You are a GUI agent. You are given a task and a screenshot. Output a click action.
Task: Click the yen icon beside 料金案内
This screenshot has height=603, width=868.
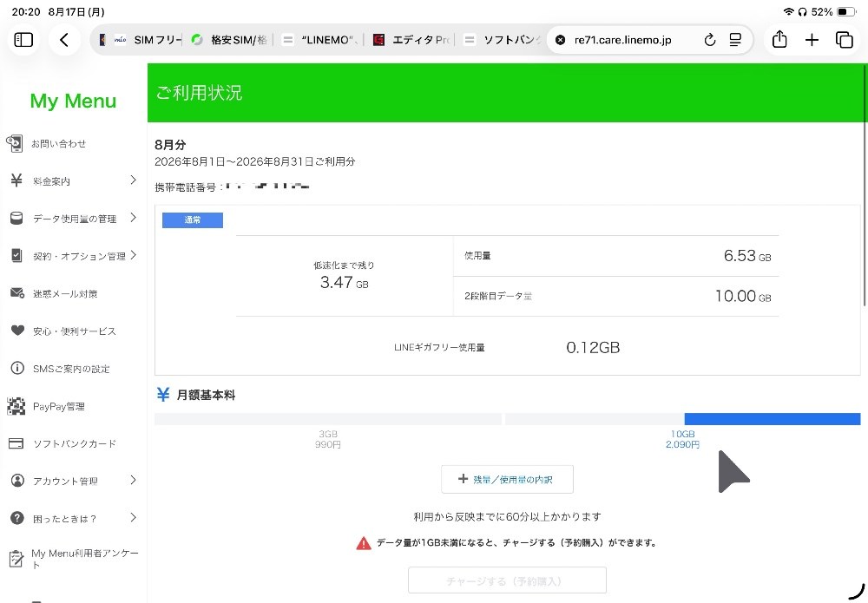[x=16, y=180]
